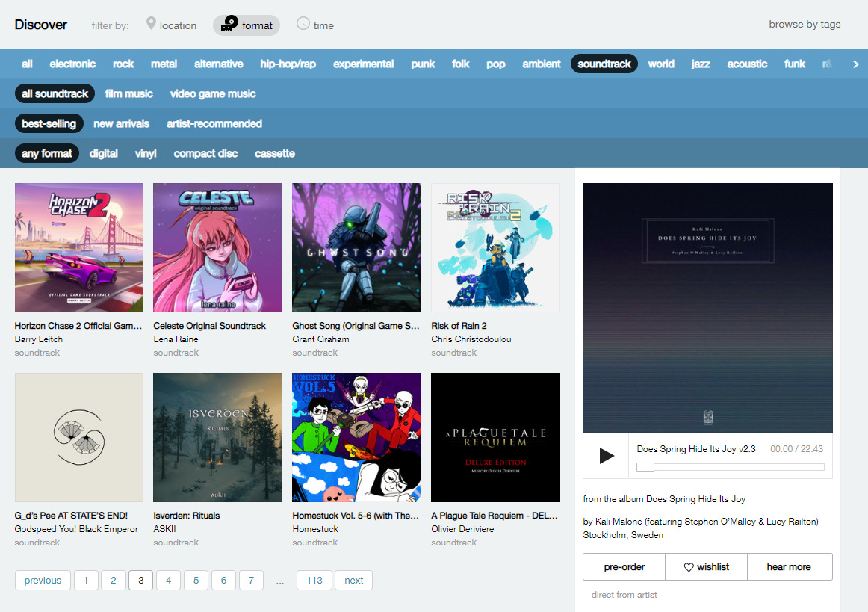Filter by compact disc format

click(x=205, y=154)
